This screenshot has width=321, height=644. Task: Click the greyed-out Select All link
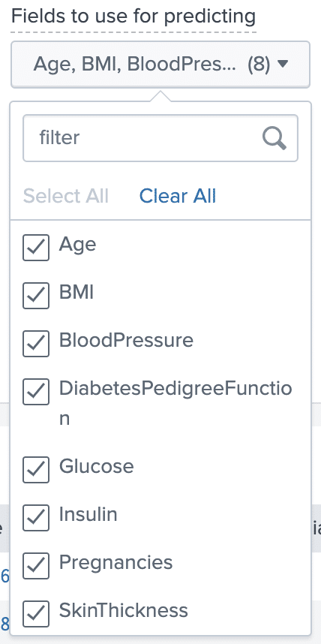pyautogui.click(x=66, y=196)
